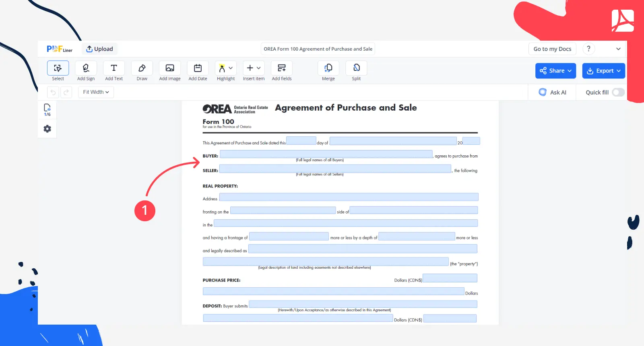
Task: Click the deposit Dollars (CDN$) field
Action: (450, 319)
